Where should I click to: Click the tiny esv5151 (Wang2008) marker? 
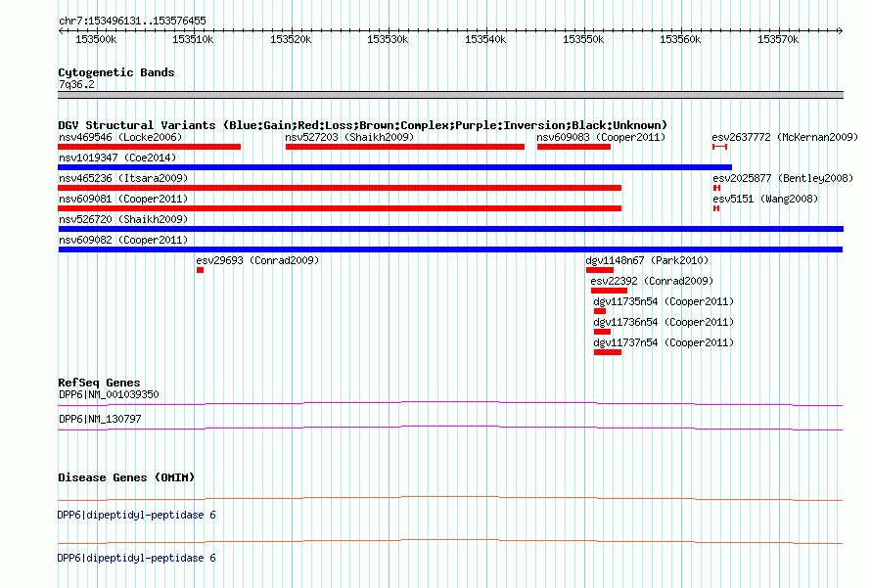[x=716, y=208]
